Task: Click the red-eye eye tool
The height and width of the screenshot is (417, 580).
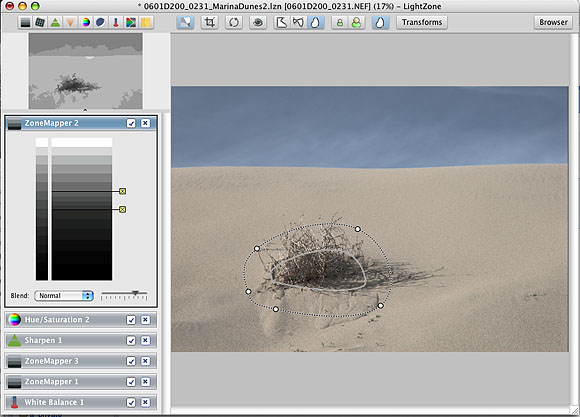Action: [x=258, y=23]
